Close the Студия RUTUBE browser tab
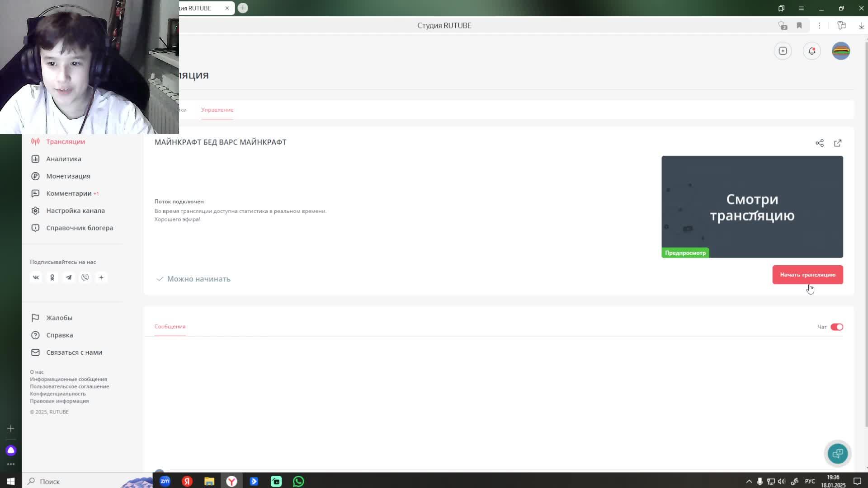868x488 pixels. point(227,8)
